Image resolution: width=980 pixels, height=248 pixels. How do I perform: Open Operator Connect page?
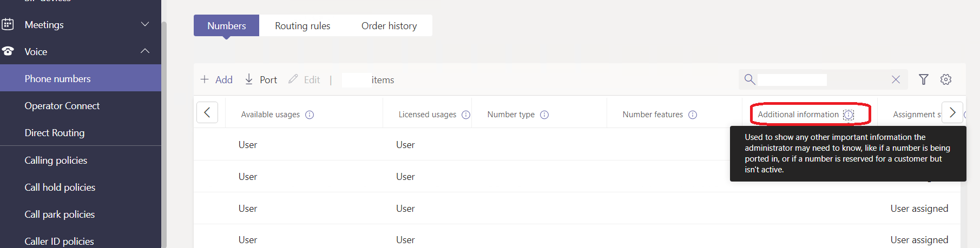[x=62, y=106]
